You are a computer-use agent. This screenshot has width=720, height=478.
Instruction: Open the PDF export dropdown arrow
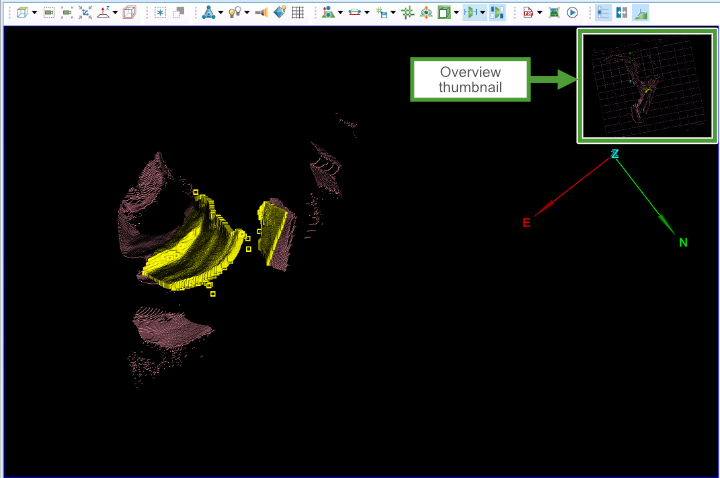pos(540,13)
